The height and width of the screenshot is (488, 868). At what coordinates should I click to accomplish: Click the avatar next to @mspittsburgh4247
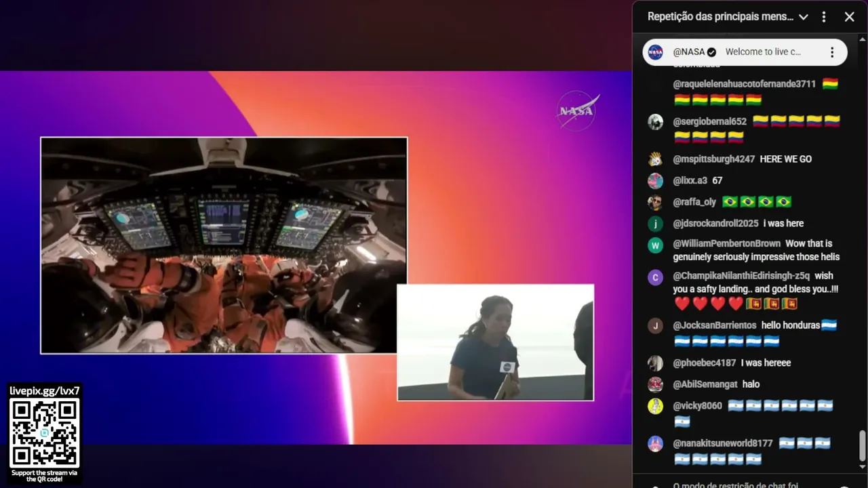tap(655, 159)
